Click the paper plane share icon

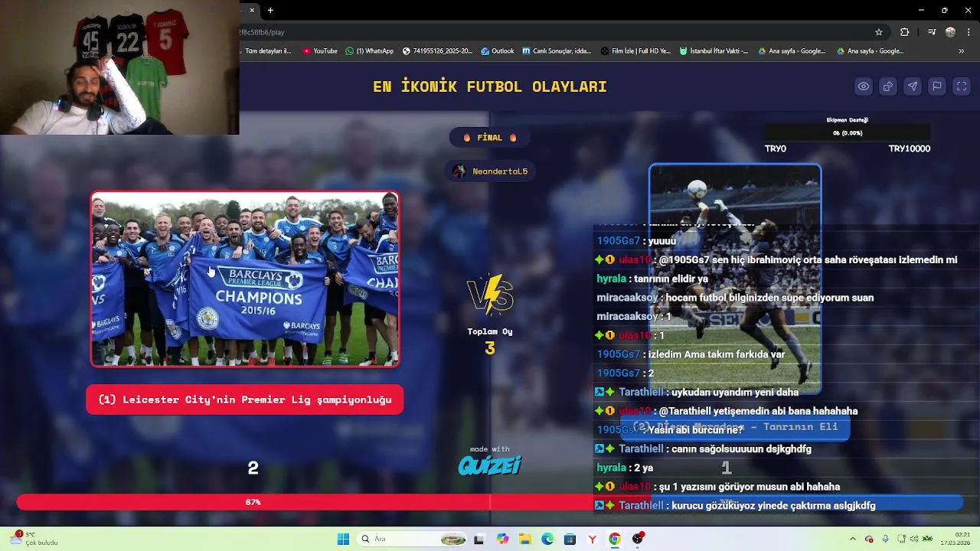(913, 86)
